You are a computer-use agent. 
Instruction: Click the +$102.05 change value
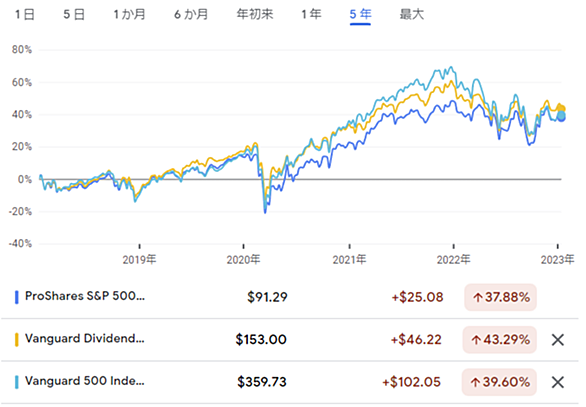pos(411,382)
